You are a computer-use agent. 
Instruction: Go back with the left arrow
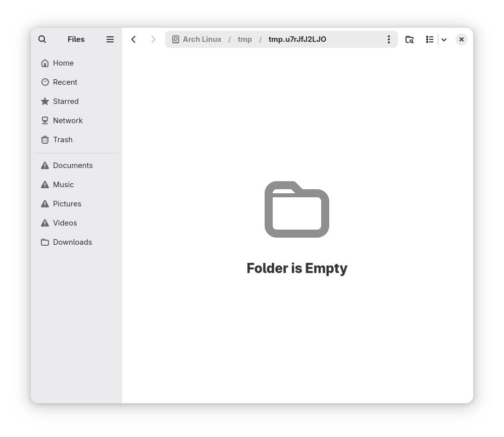(134, 39)
